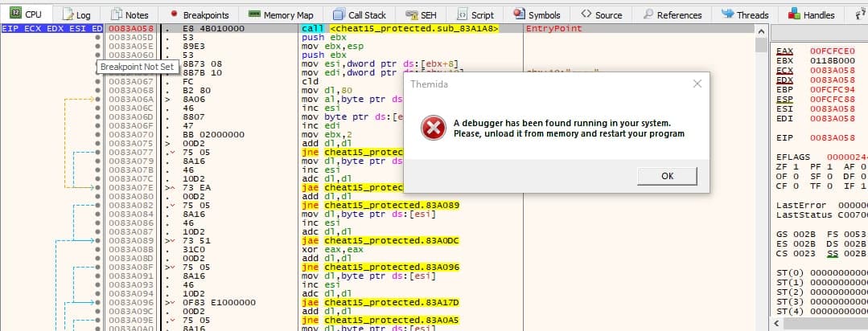Open Breakpoints via its red dot icon
The image size is (868, 331).
point(175,14)
